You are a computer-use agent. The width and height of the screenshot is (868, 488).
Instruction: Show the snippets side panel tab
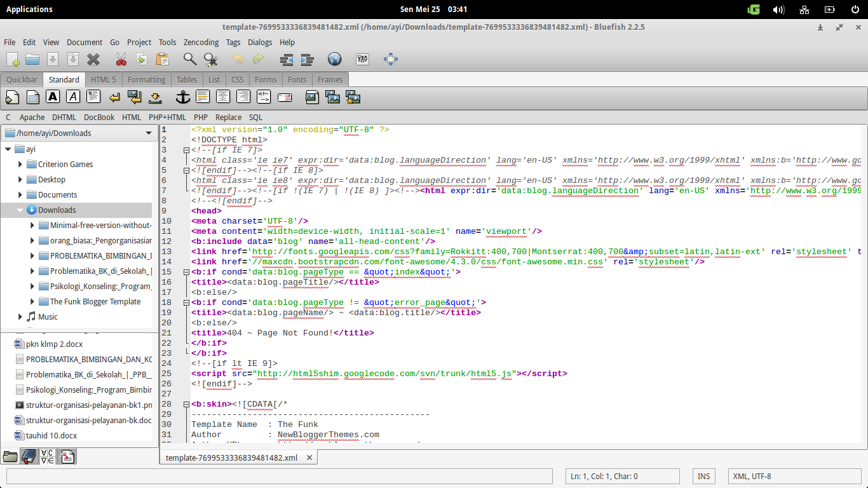[67, 456]
